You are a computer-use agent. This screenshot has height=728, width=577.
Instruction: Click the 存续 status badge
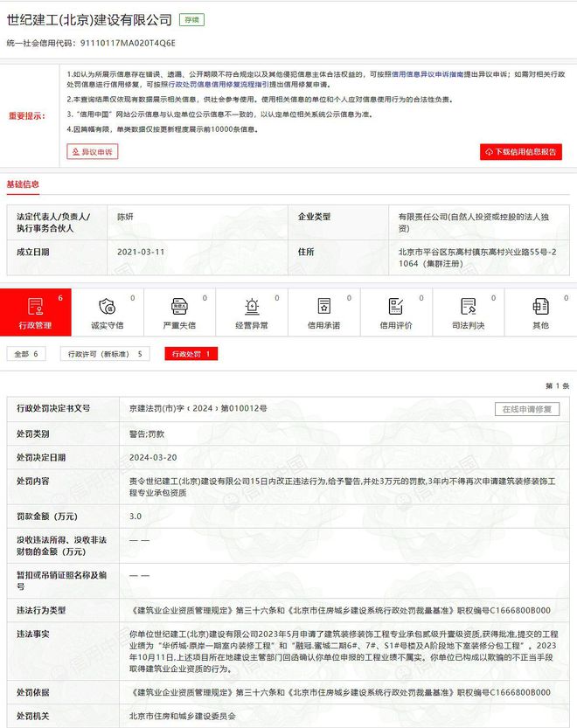point(191,20)
